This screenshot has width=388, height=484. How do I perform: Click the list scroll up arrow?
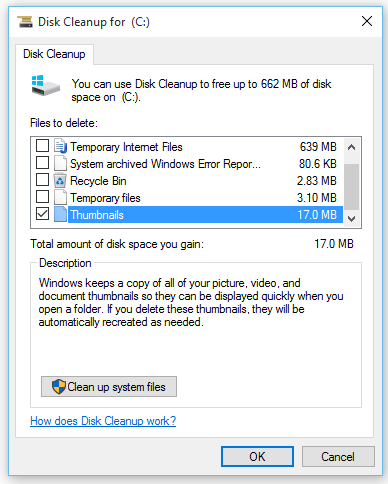coord(351,147)
